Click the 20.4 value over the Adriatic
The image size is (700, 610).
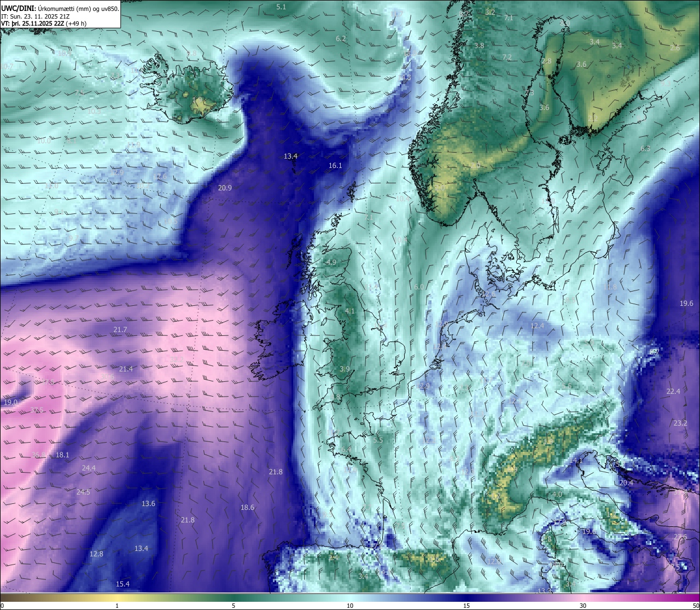pyautogui.click(x=626, y=483)
